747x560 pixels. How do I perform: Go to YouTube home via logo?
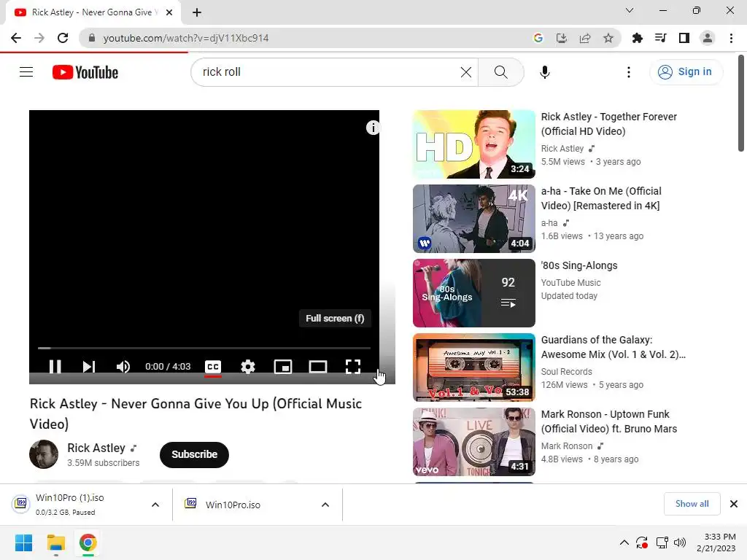coord(85,72)
